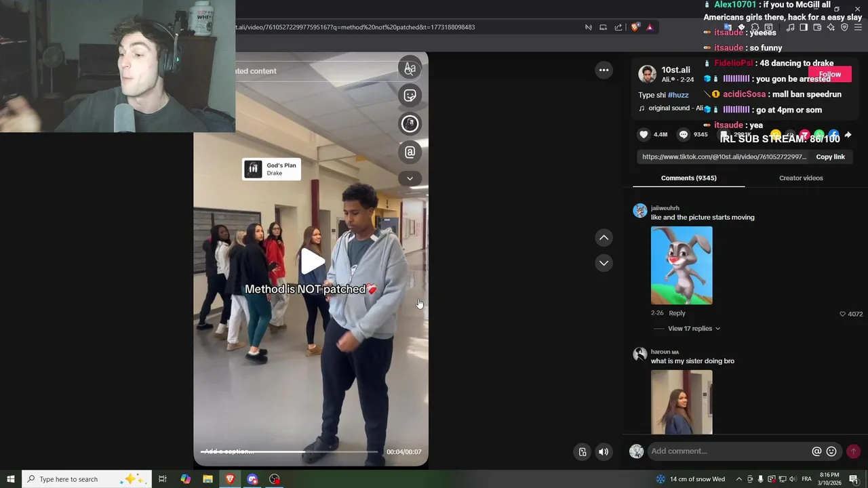
Task: Seek on the video progress bar
Action: [x=289, y=451]
